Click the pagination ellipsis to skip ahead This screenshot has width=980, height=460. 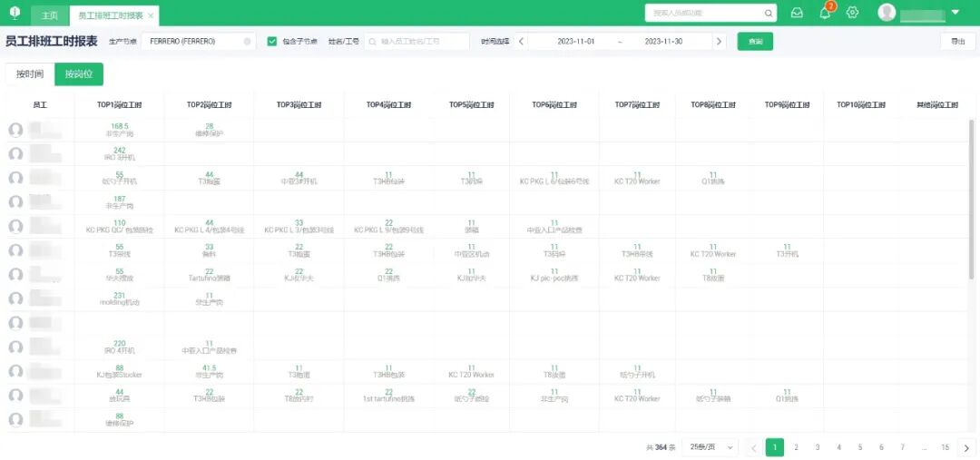pos(925,447)
